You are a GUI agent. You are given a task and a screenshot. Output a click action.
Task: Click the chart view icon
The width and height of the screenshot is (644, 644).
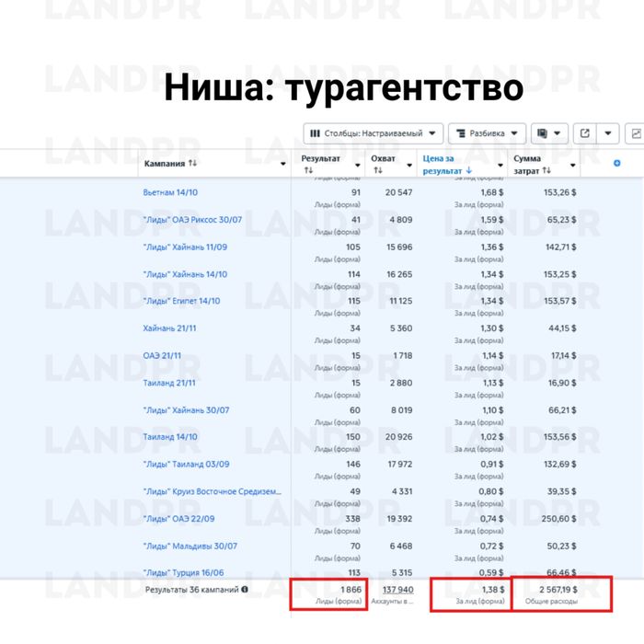tap(636, 133)
